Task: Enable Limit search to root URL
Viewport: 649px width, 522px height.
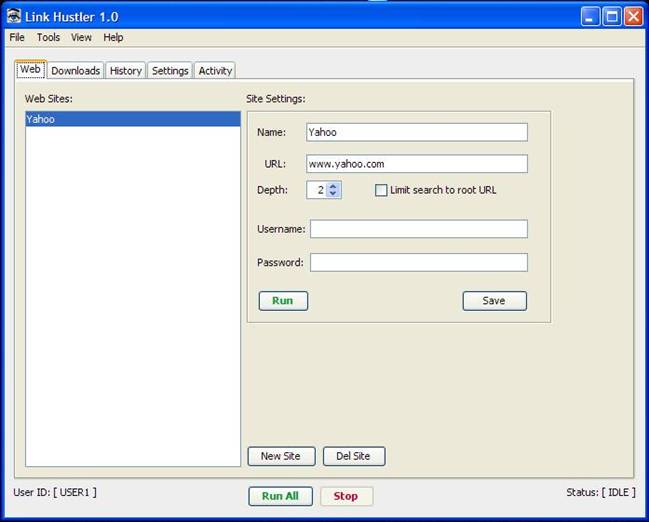Action: point(381,190)
